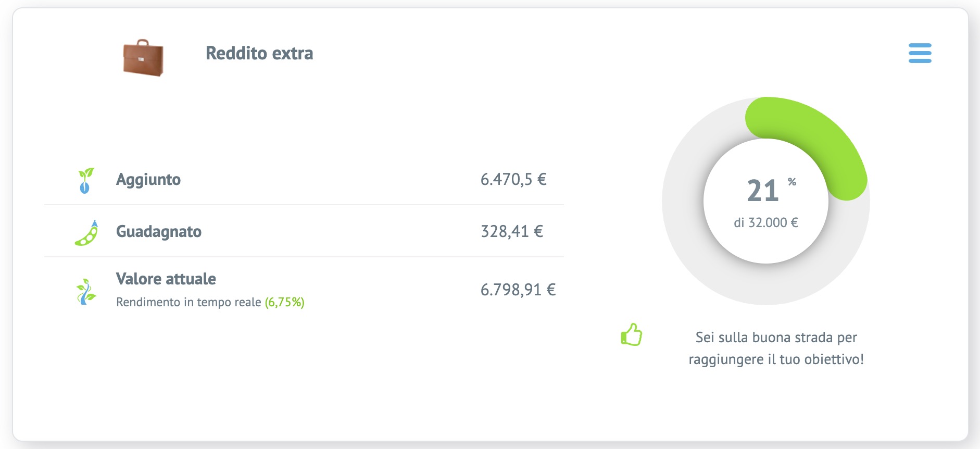Screen dimensions: 980x449
Task: Click the Reddito extra title
Action: (259, 53)
